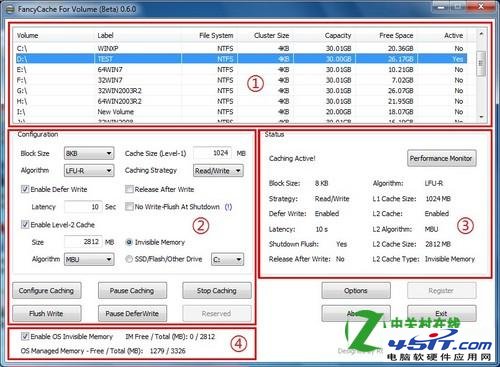Click the volume list scroll up arrow
This screenshot has width=500, height=367.
pos(481,34)
